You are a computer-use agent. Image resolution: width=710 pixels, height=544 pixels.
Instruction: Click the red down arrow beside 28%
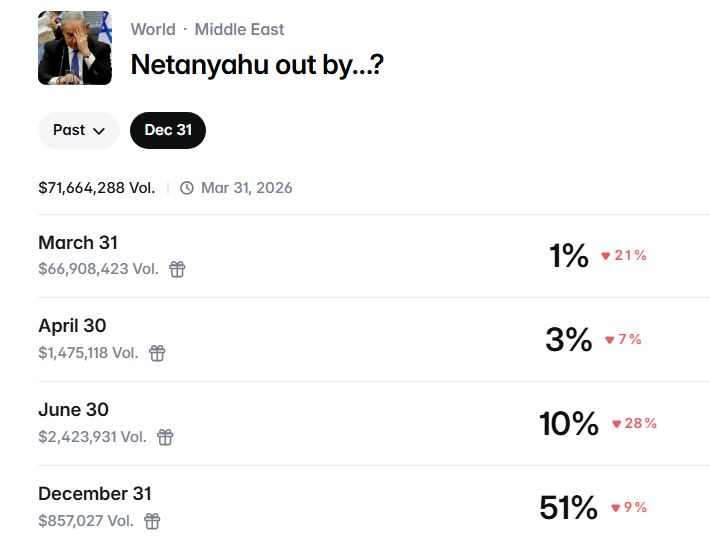tap(616, 424)
